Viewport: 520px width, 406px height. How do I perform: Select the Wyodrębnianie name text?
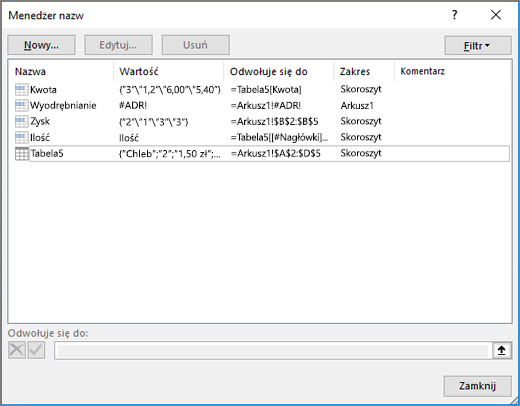[x=63, y=106]
